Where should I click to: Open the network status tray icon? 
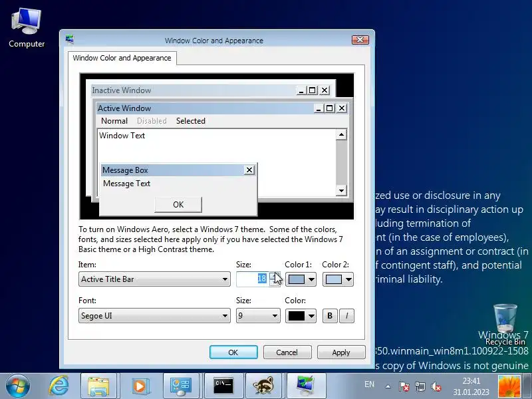[420, 386]
